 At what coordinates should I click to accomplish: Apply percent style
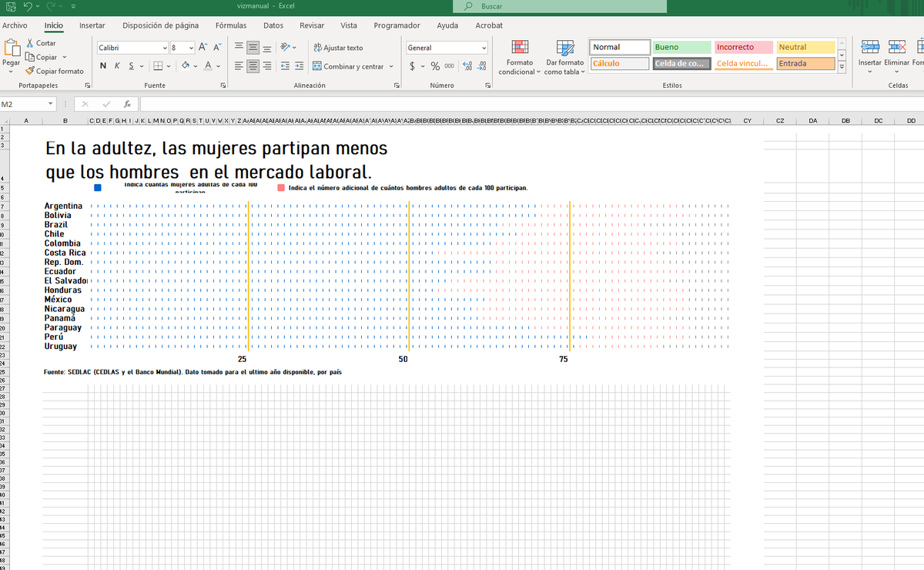coord(435,66)
